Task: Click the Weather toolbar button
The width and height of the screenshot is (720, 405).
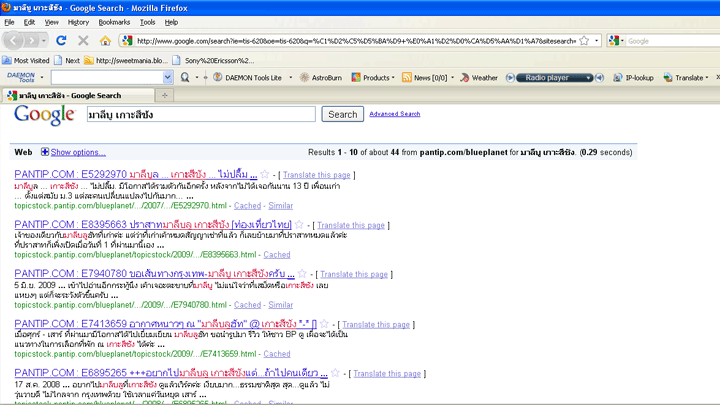Action: 479,78
